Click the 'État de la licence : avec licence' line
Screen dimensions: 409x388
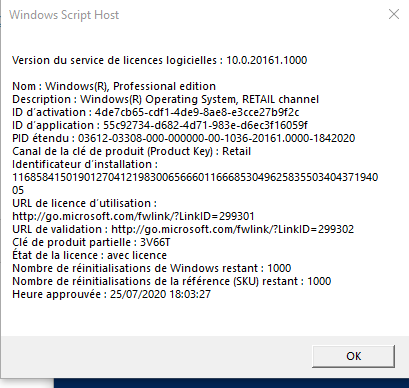[x=89, y=255]
